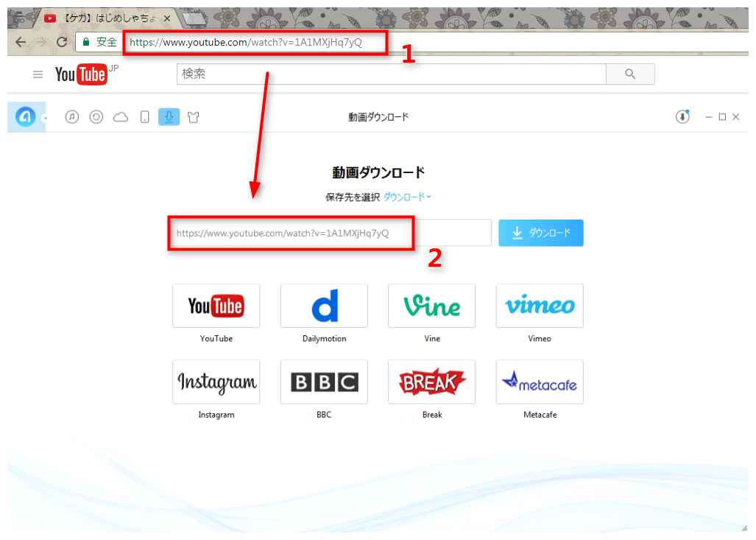
Task: Click the AnyTrans logo icon
Action: [25, 116]
